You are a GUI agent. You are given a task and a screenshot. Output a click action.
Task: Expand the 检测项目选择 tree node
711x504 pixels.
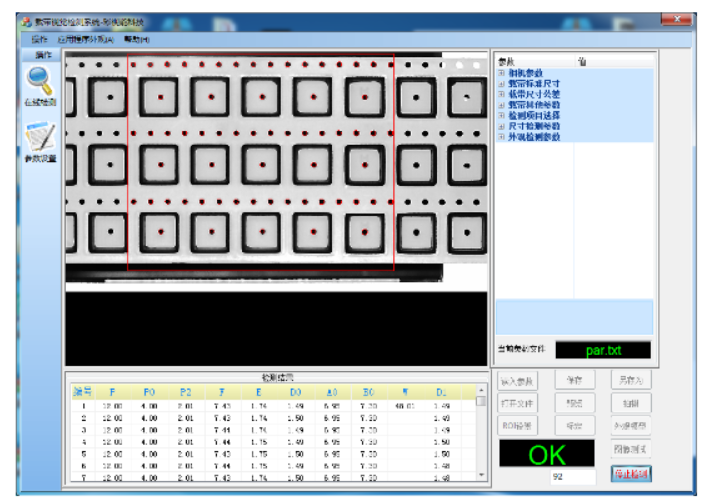click(x=502, y=116)
